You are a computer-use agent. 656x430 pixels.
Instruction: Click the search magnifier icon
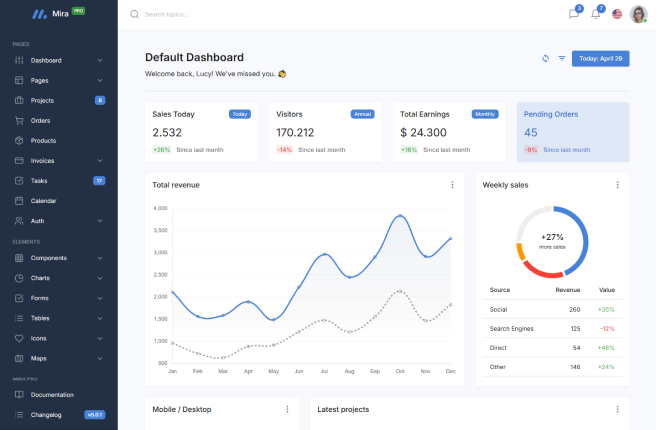click(x=134, y=14)
